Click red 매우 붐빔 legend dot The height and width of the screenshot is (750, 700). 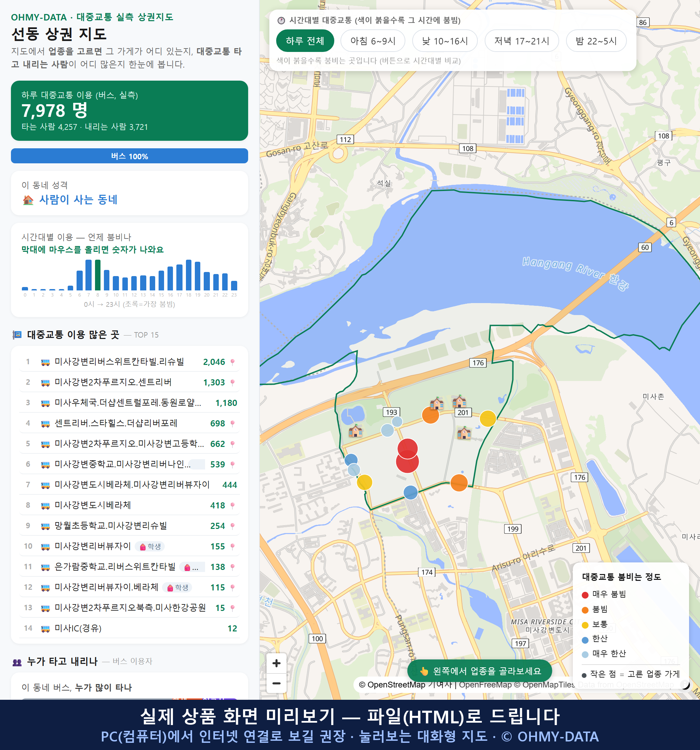coord(585,595)
